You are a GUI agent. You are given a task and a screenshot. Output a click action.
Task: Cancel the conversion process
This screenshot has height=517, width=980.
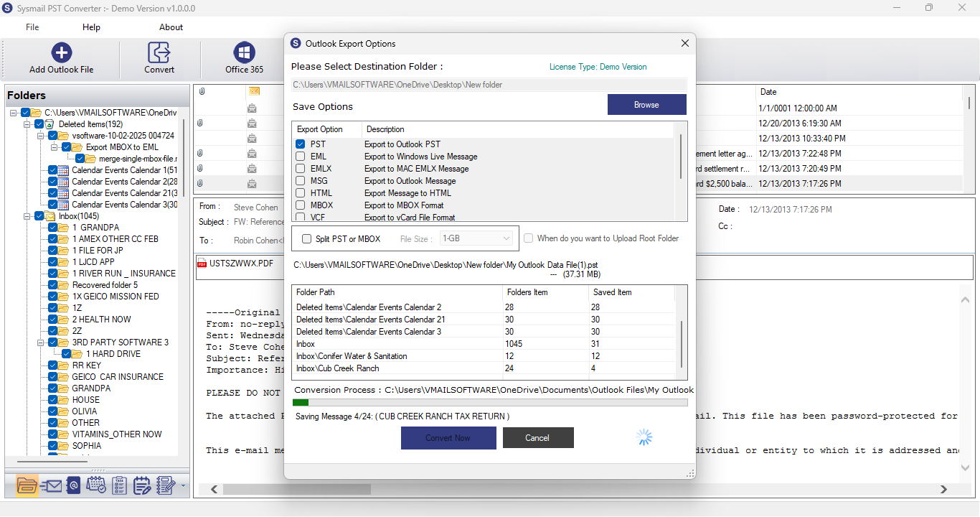[x=538, y=438]
